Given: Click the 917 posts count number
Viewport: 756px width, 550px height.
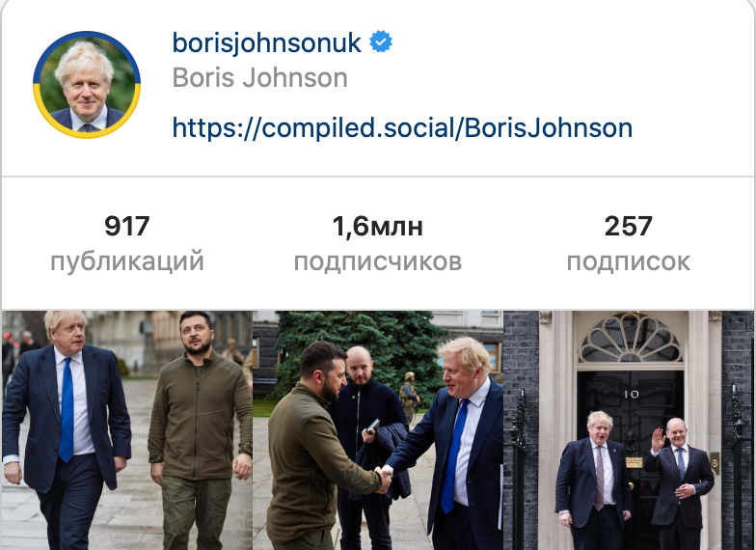Looking at the screenshot, I should click(127, 226).
